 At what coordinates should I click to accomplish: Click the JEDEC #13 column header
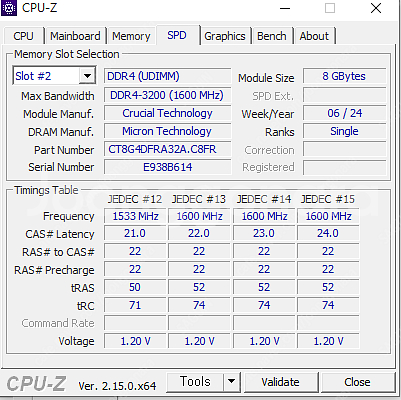click(x=199, y=199)
